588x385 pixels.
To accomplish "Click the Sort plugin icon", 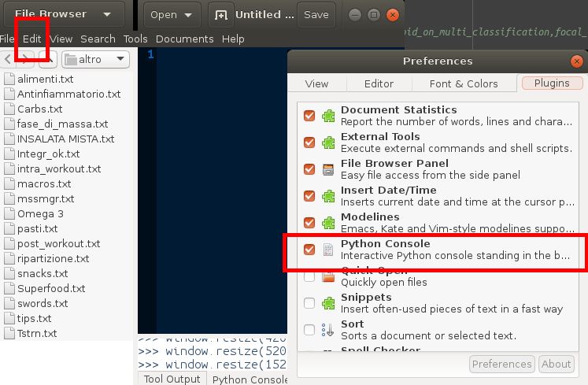I will click(x=327, y=330).
